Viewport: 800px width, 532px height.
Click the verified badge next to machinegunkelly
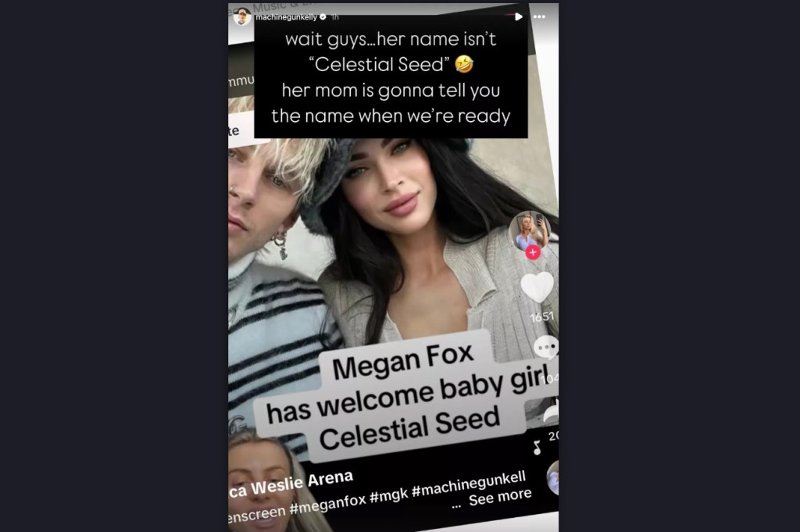pyautogui.click(x=323, y=17)
